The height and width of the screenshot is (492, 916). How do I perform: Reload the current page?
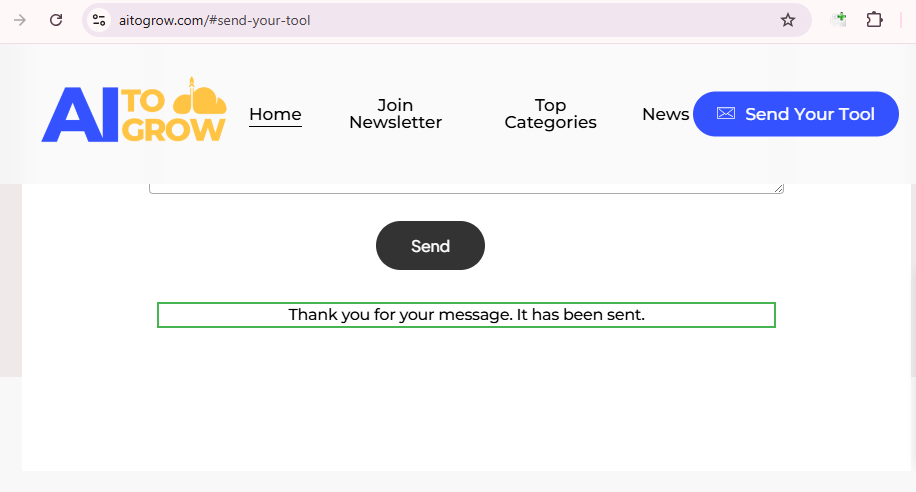click(56, 20)
